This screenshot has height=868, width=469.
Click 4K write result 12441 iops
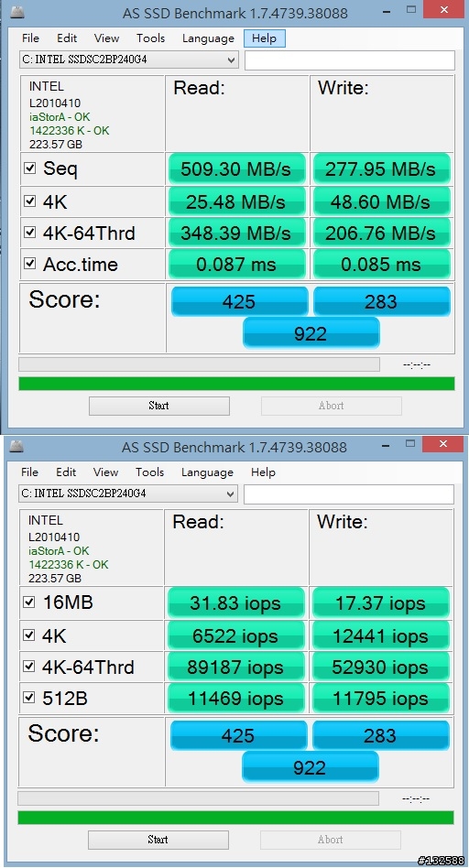pos(381,636)
